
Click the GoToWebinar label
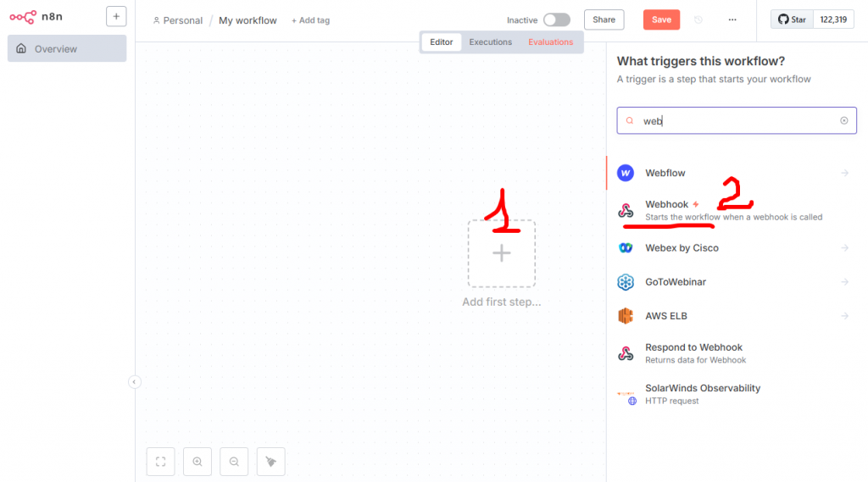click(676, 282)
